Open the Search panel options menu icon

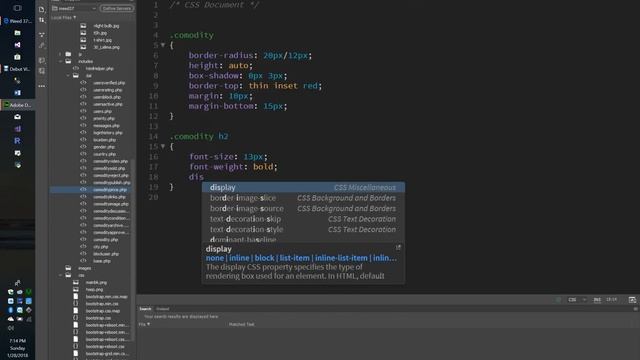(x=636, y=309)
